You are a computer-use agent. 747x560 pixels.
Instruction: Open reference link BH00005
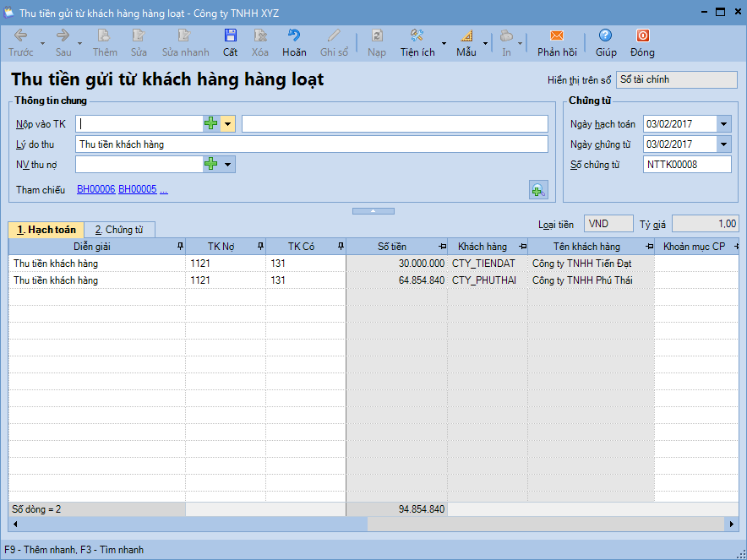coord(137,190)
